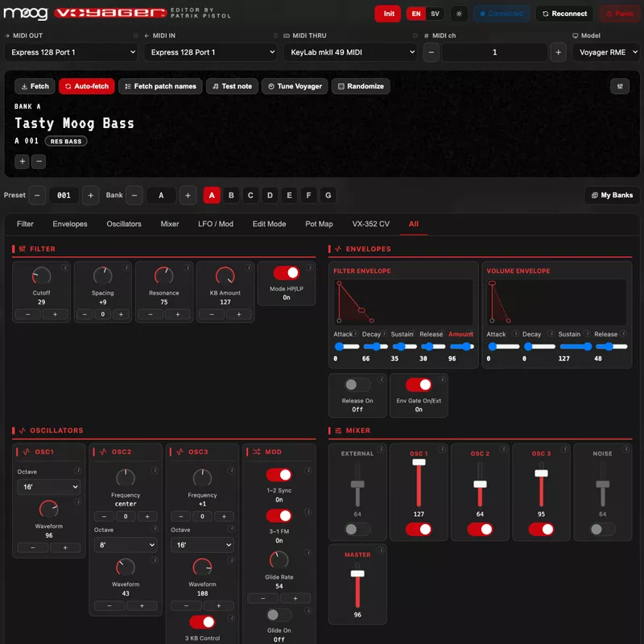This screenshot has height=644, width=644.
Task: Click Fetch patch names
Action: pos(160,86)
